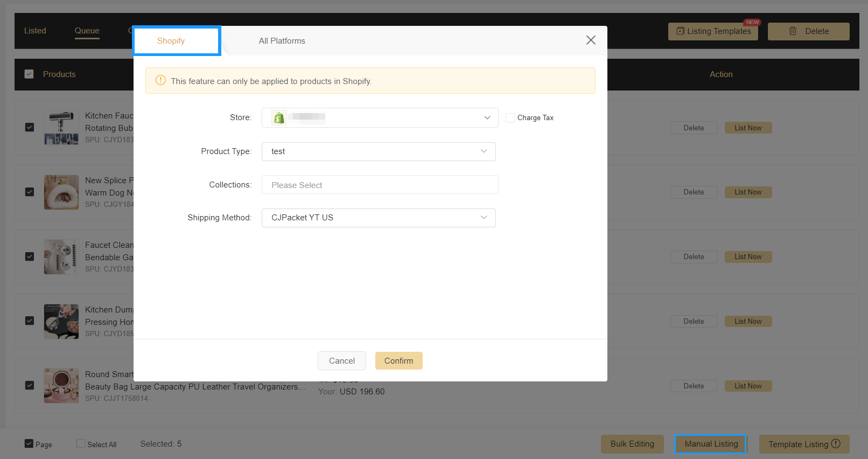
Task: Uncheck the Faucet Cleaning product checkbox
Action: tap(30, 257)
